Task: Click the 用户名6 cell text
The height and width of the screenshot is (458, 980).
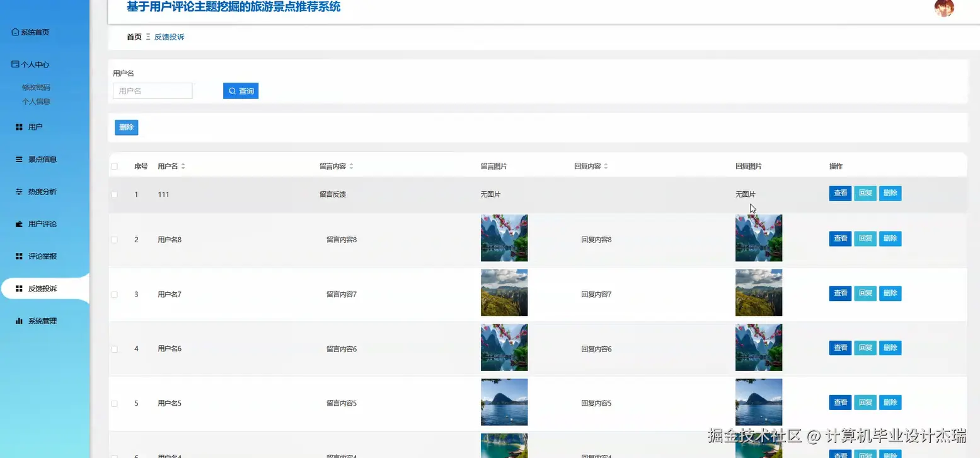Action: pos(170,349)
